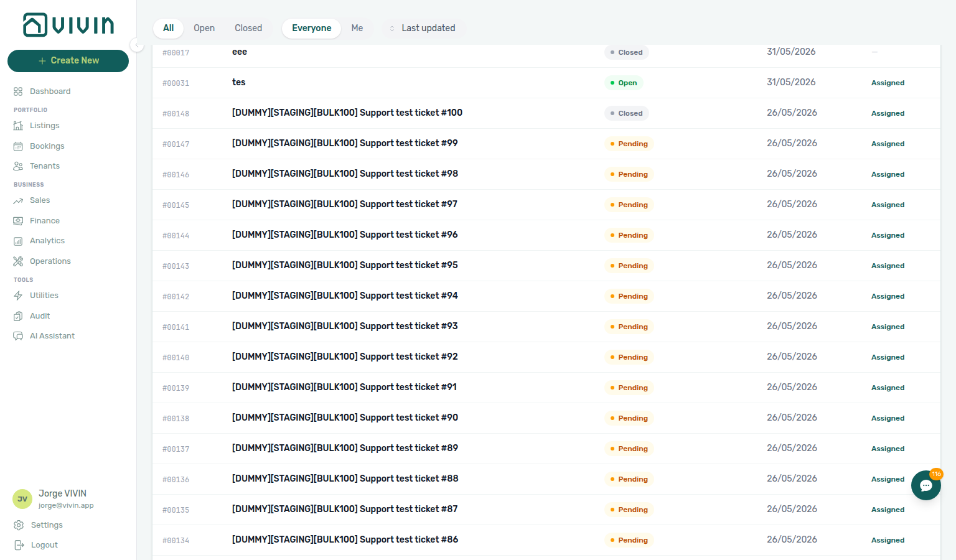This screenshot has height=560, width=956.
Task: Click the Tenants people icon
Action: coord(18,166)
